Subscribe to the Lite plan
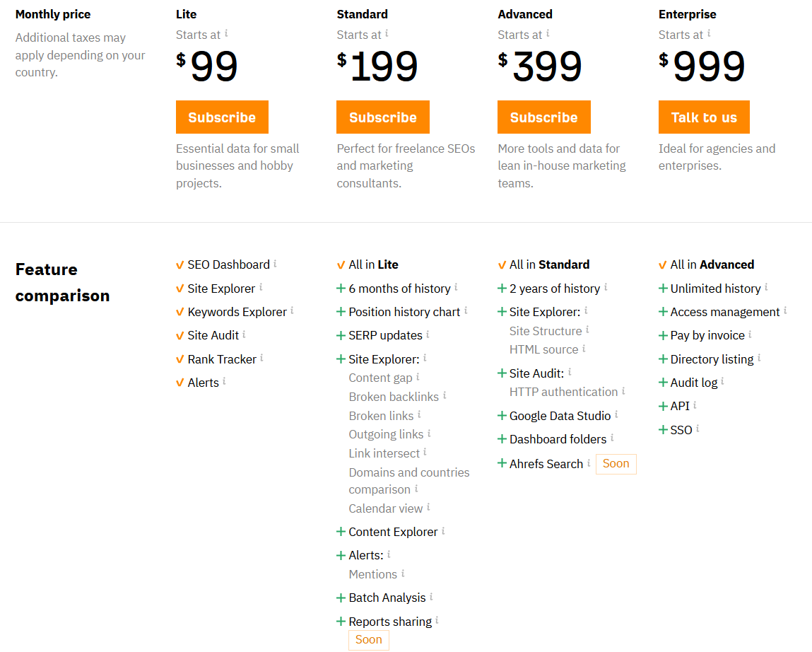 [222, 117]
